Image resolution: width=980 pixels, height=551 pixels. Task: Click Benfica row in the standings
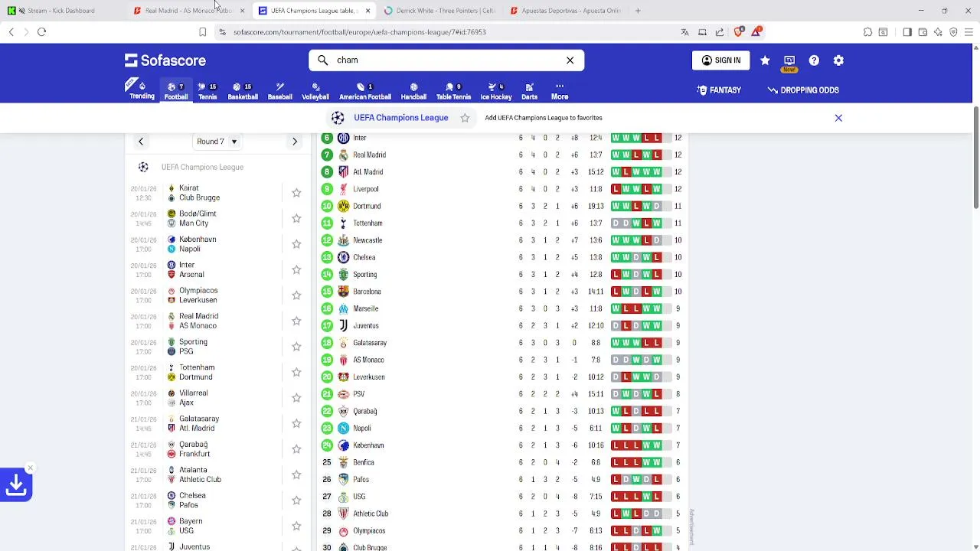(x=502, y=462)
